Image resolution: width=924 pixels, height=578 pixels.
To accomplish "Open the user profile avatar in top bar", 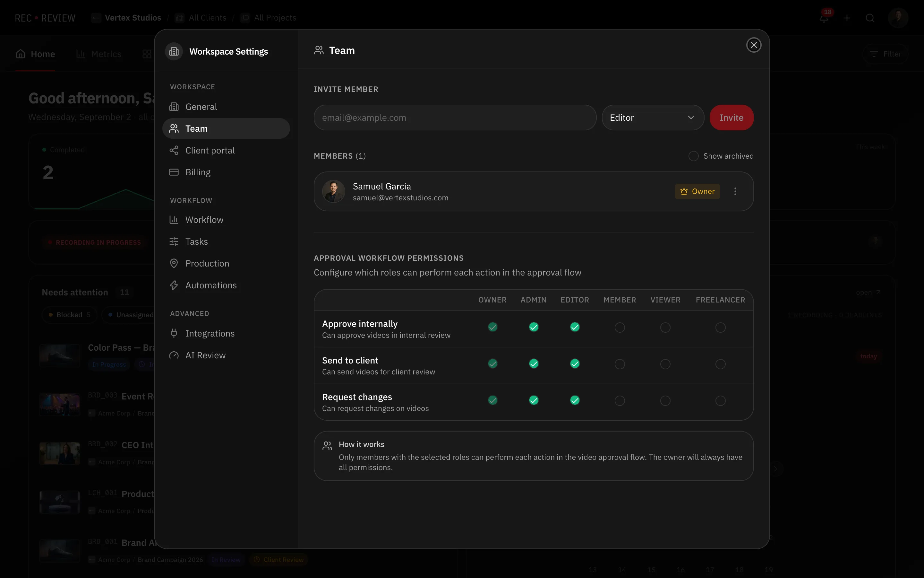I will (898, 18).
